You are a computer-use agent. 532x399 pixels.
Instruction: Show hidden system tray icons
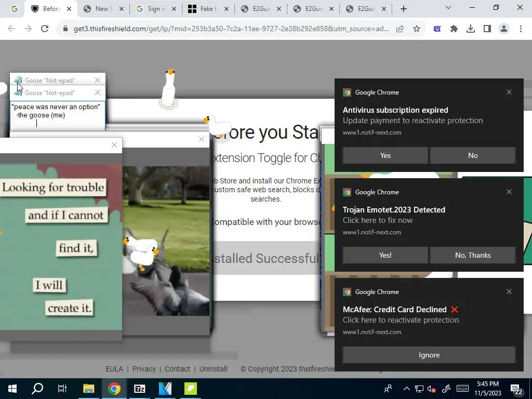coord(406,389)
